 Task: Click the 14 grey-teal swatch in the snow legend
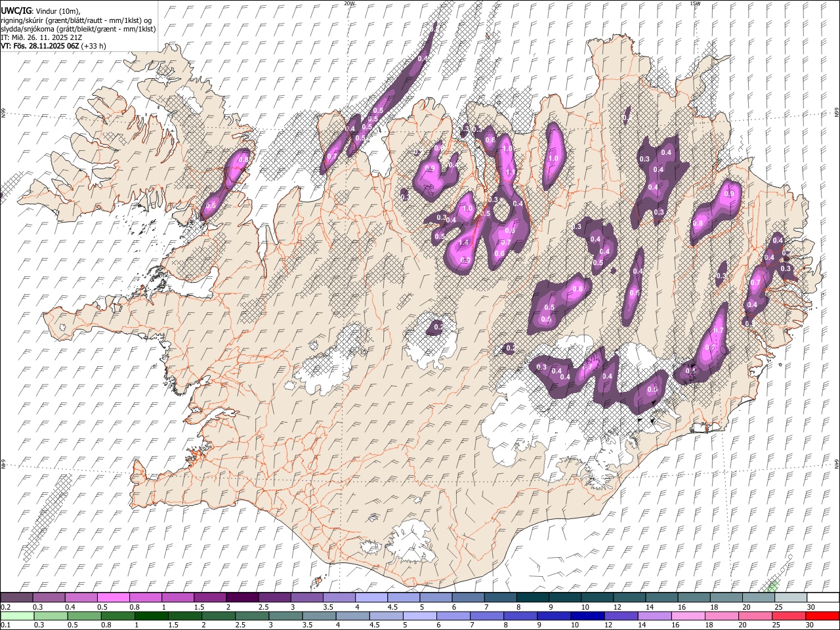tap(661, 597)
